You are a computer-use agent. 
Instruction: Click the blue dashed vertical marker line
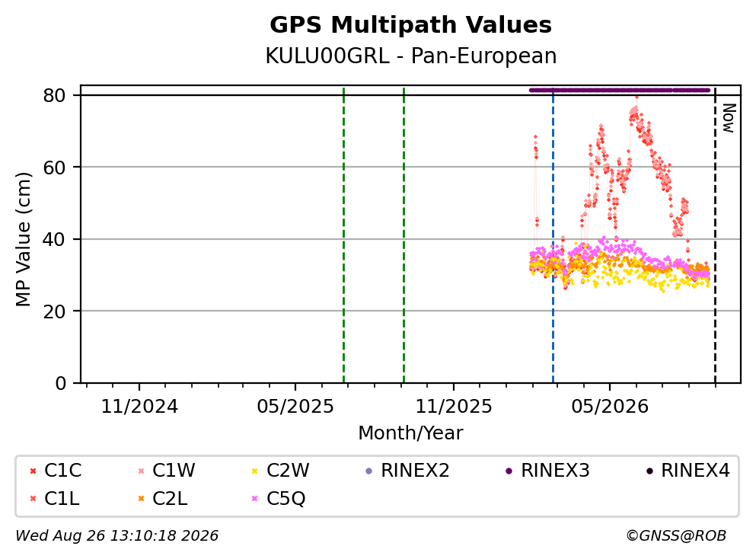tap(553, 236)
